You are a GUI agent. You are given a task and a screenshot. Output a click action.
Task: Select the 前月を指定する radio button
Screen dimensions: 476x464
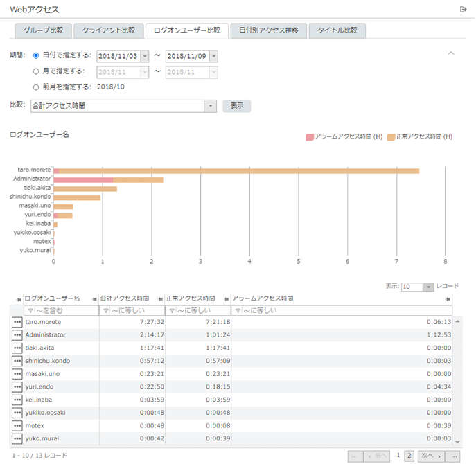click(x=36, y=87)
